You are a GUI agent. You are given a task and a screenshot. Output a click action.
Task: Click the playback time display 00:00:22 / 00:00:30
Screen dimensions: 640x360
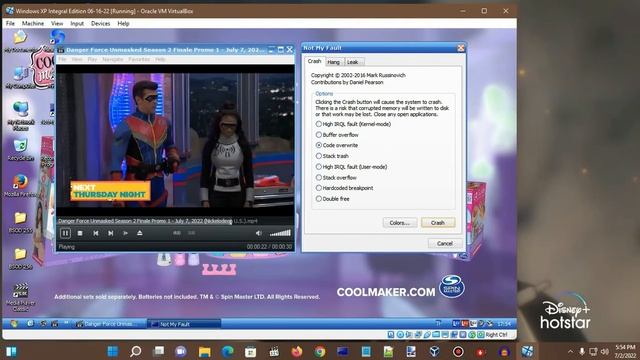pyautogui.click(x=269, y=247)
